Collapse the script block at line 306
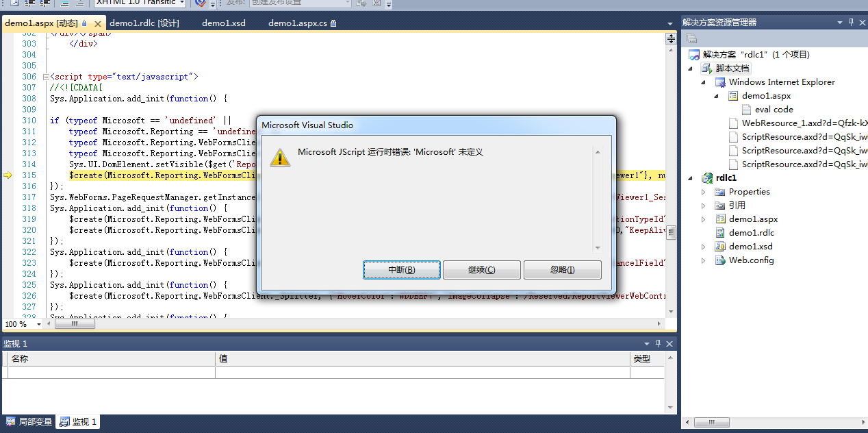 (x=46, y=77)
